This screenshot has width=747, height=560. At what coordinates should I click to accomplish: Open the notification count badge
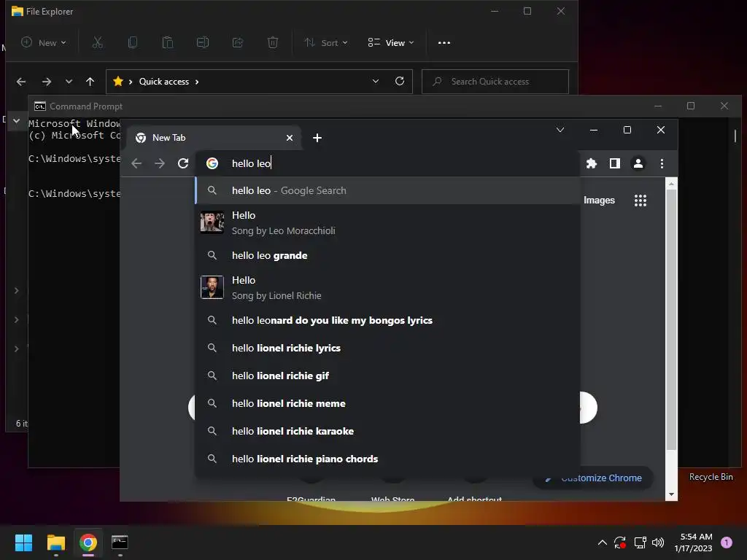pos(727,542)
